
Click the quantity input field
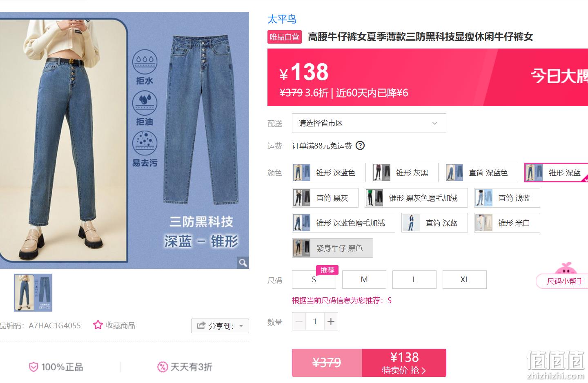click(x=315, y=321)
